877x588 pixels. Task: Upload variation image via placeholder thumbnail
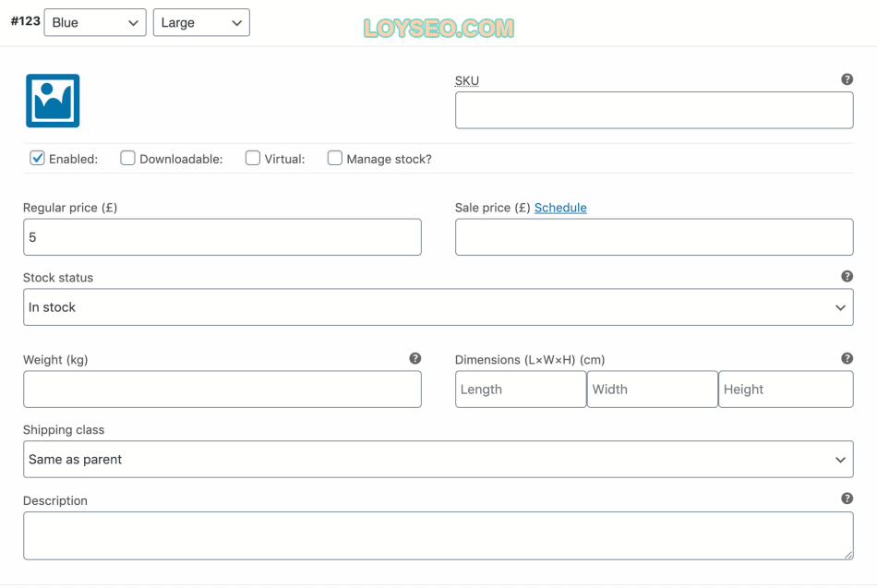53,101
